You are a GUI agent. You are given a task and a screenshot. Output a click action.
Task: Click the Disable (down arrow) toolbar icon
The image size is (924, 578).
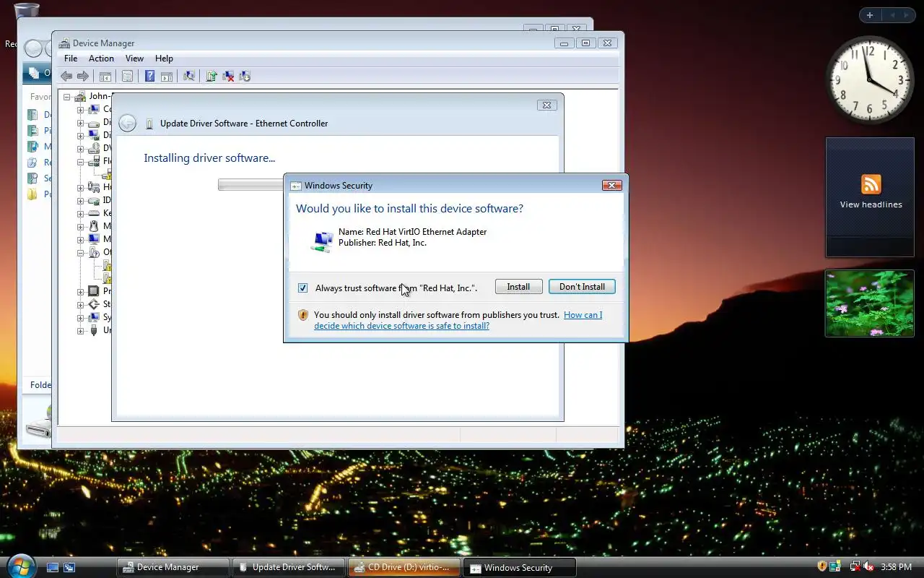click(x=245, y=76)
